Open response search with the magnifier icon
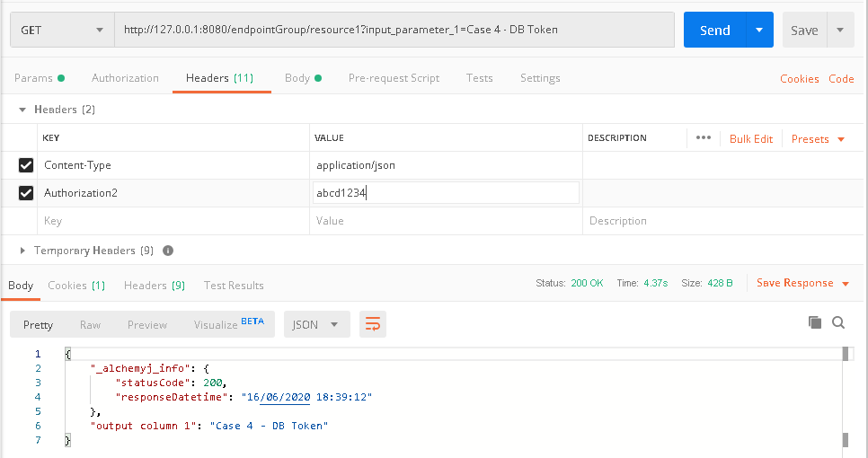The width and height of the screenshot is (868, 458). coord(838,322)
